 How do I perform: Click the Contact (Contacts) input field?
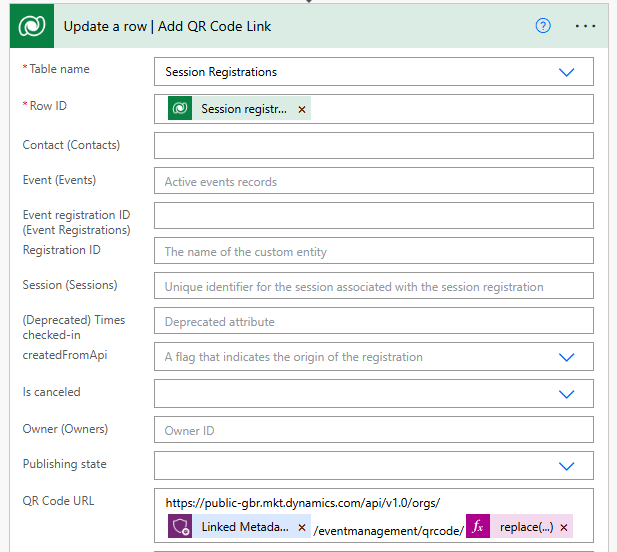point(373,145)
